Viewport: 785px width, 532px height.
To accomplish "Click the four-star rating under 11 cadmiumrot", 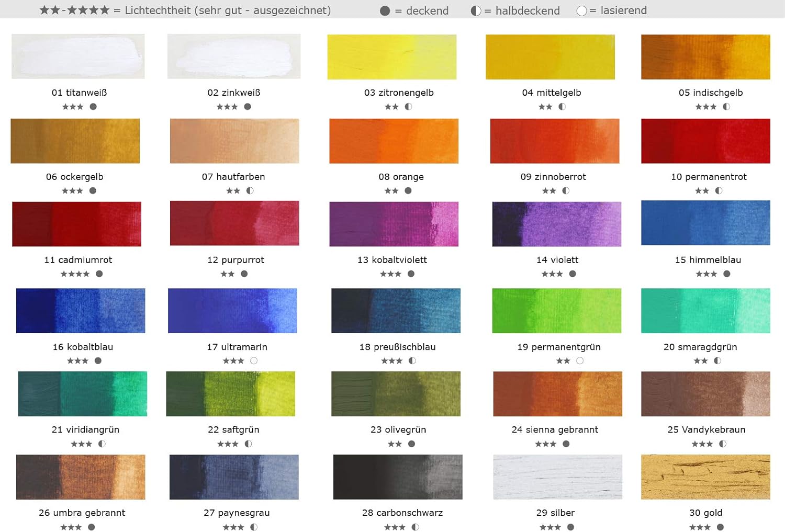I will [75, 274].
